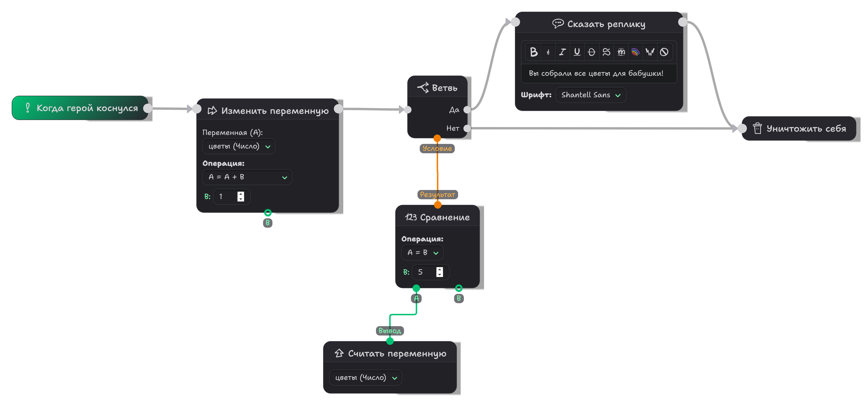Open the Shantell Sans font dropdown
The height and width of the screenshot is (405, 868).
coord(590,95)
